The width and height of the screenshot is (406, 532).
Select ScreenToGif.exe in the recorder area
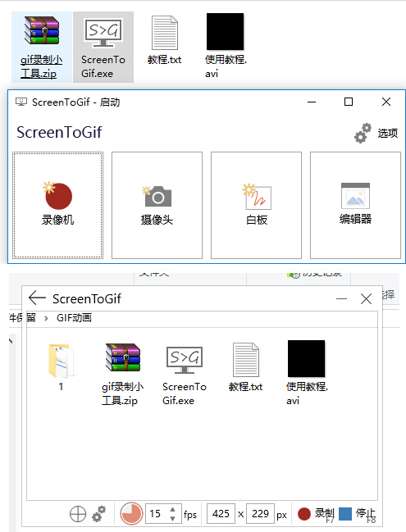pos(184,375)
